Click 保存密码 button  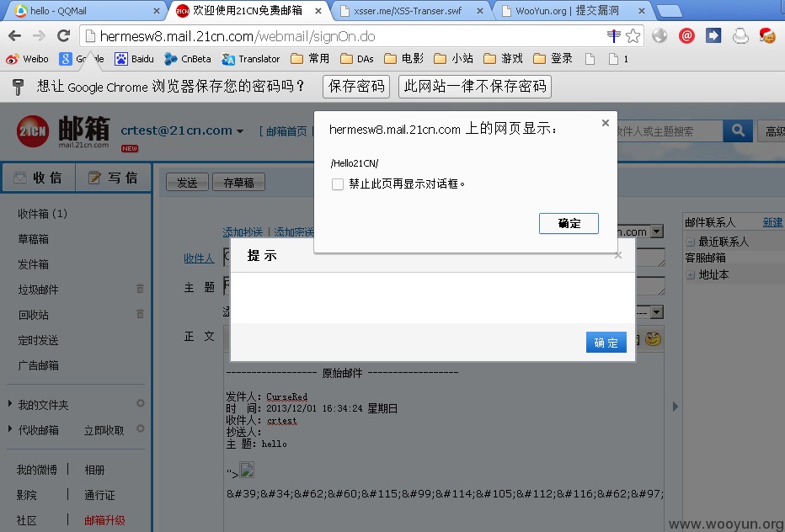356,86
